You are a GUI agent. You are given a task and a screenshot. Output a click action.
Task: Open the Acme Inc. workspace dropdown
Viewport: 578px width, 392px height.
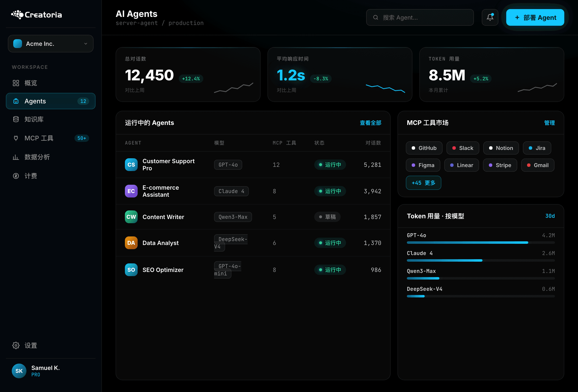pos(51,44)
